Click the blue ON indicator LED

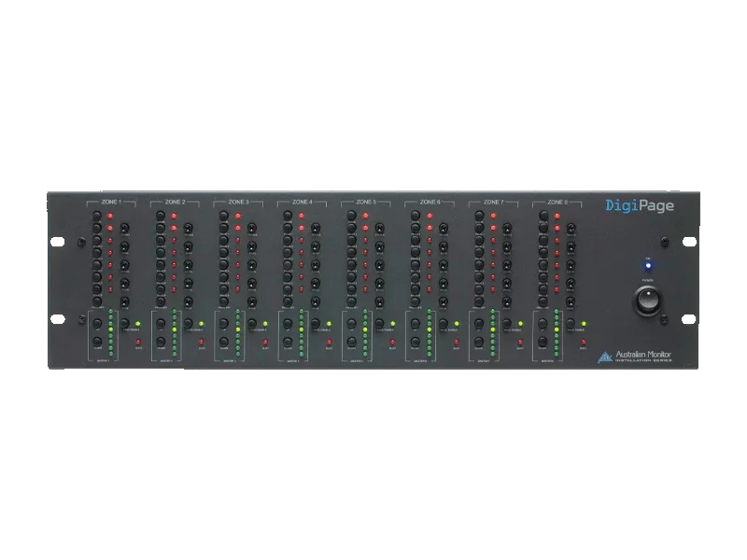(648, 265)
